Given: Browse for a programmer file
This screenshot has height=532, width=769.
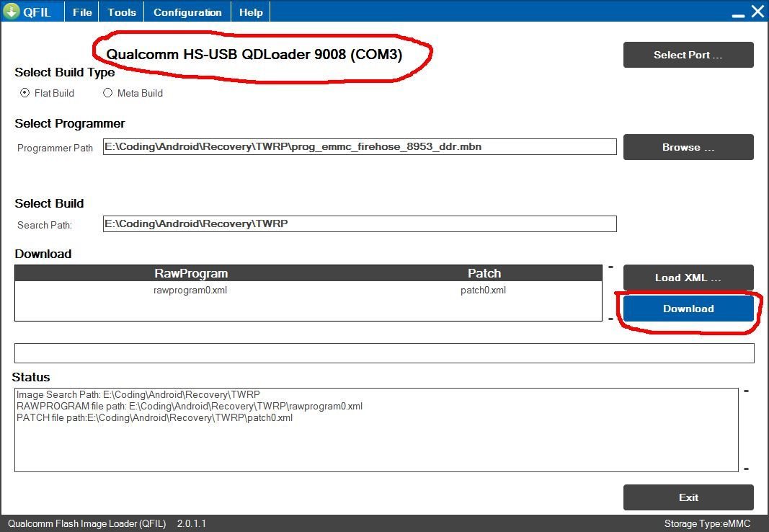Looking at the screenshot, I should pos(688,147).
